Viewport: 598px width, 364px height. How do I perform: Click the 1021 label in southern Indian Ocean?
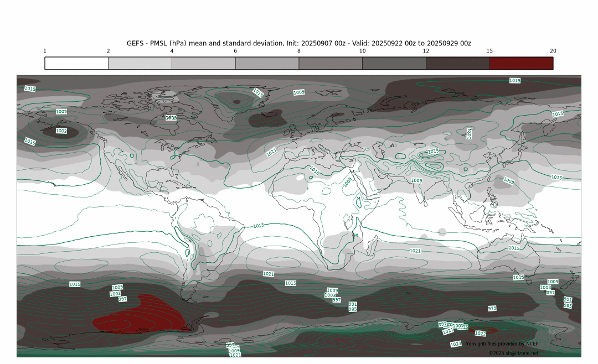[x=415, y=251]
